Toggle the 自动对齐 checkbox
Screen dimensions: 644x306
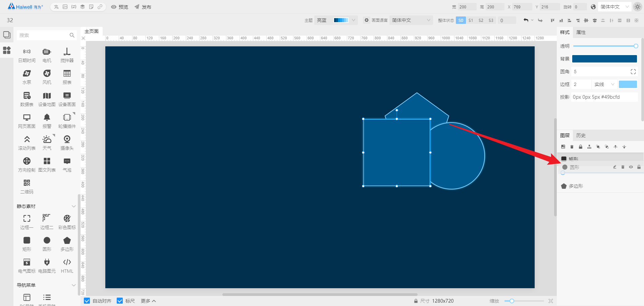[x=87, y=301]
